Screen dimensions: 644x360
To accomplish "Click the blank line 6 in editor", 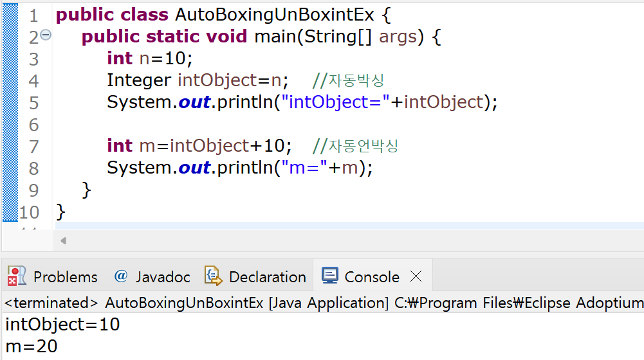I will (x=349, y=124).
